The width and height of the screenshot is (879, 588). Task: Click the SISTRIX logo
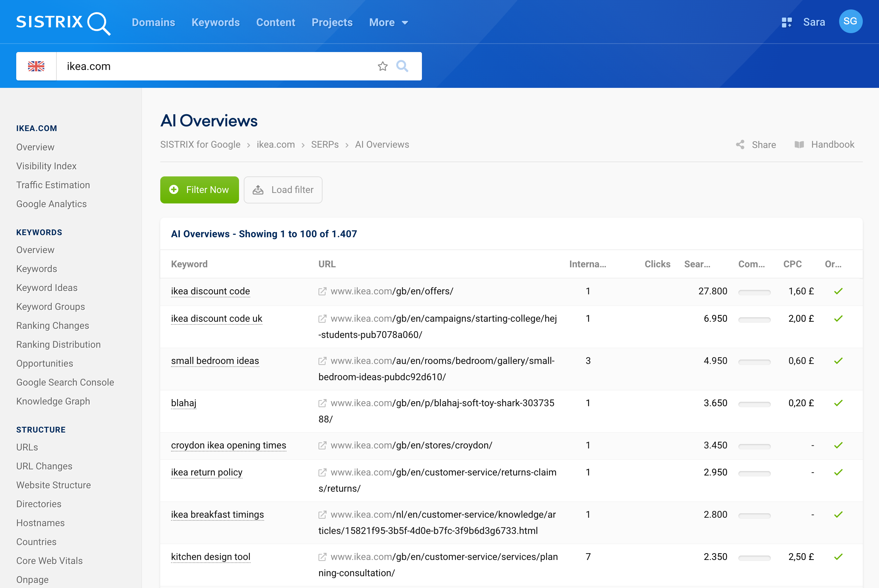(63, 23)
